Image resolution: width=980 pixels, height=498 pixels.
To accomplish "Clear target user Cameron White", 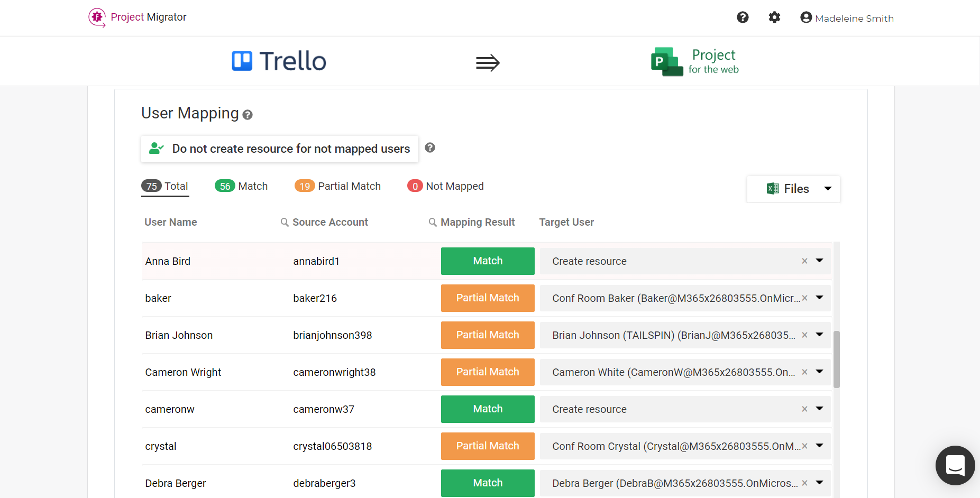I will tap(804, 372).
